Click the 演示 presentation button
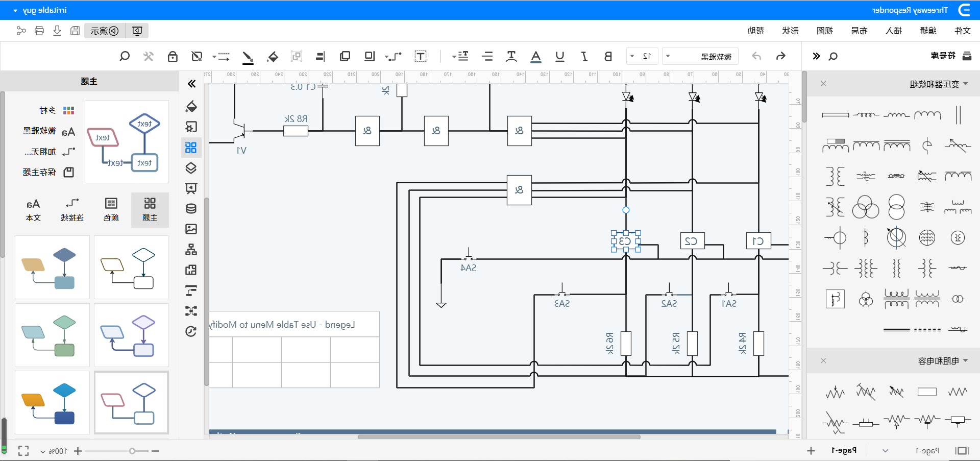Image resolution: width=980 pixels, height=461 pixels. pos(105,31)
